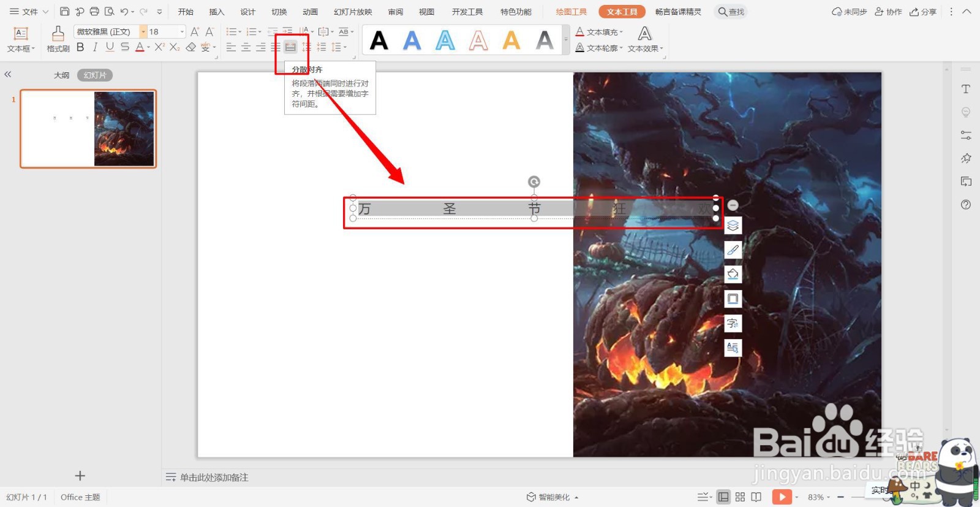Center align the text

[x=246, y=47]
